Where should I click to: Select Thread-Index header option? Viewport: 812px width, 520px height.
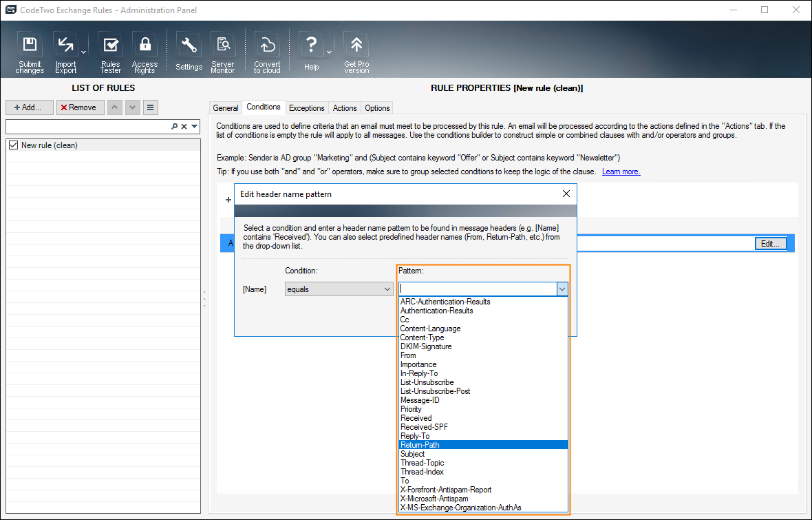coord(484,472)
